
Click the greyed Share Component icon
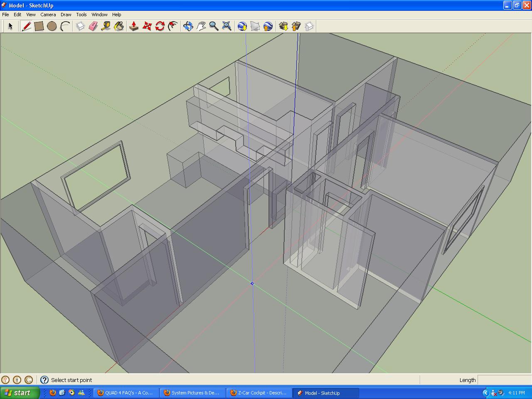point(309,26)
